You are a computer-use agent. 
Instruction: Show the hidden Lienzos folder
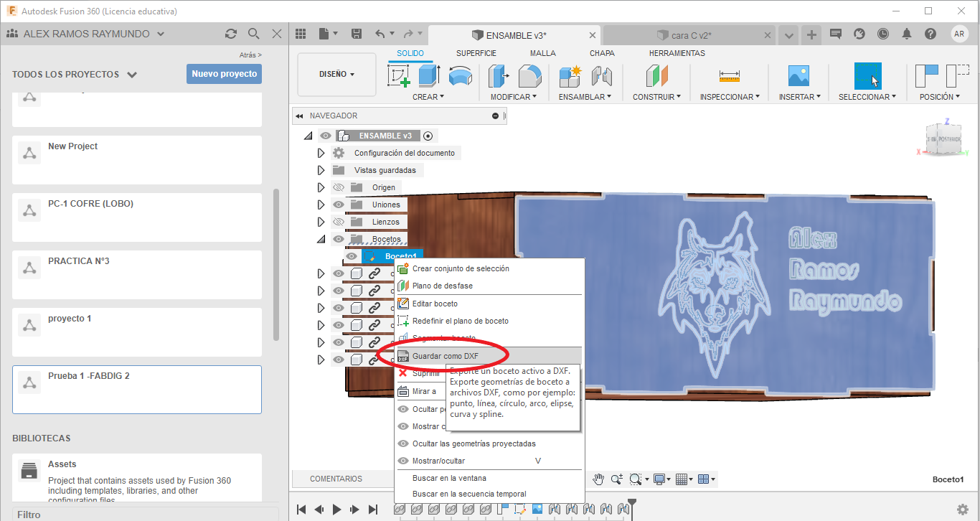pos(339,222)
